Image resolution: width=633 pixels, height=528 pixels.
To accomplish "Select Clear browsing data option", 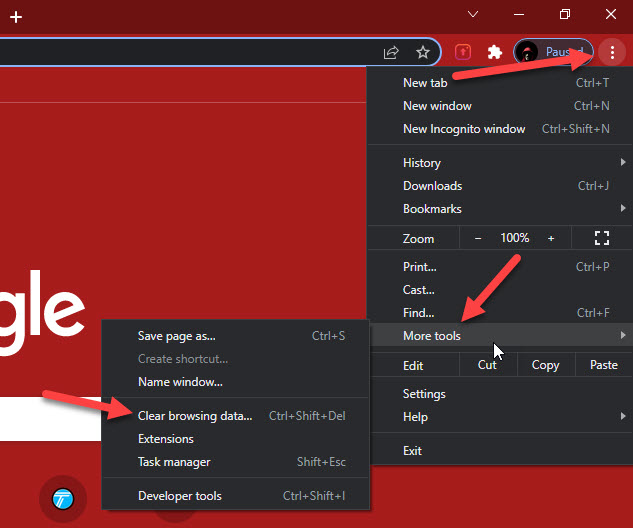I will tap(195, 416).
